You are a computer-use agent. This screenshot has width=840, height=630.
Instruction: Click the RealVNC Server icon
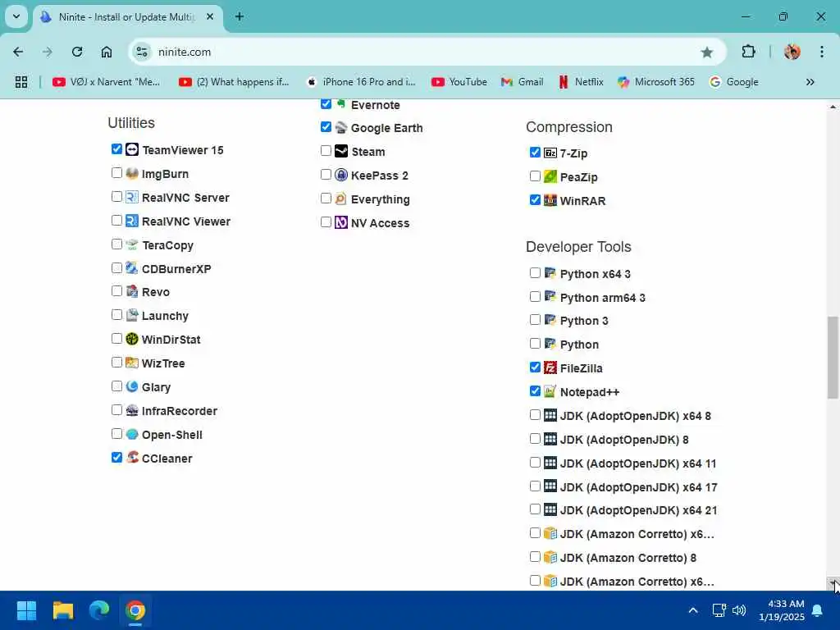pyautogui.click(x=132, y=197)
